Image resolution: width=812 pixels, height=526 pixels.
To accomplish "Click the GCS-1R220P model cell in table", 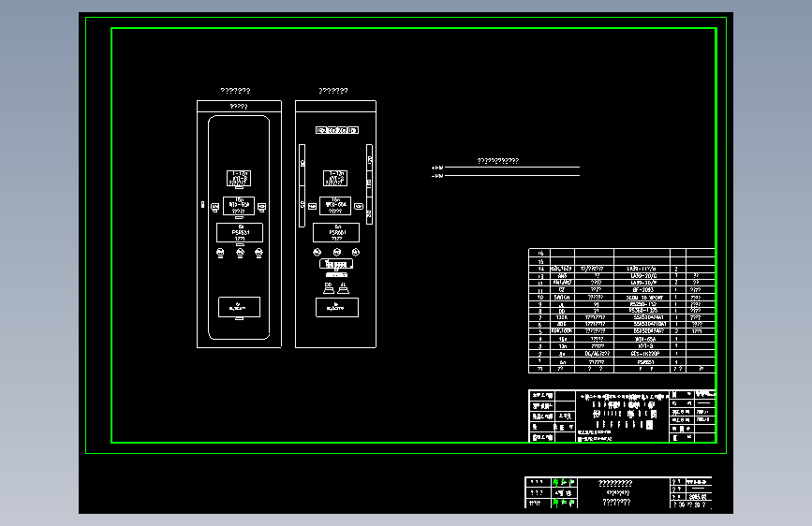I will [642, 354].
